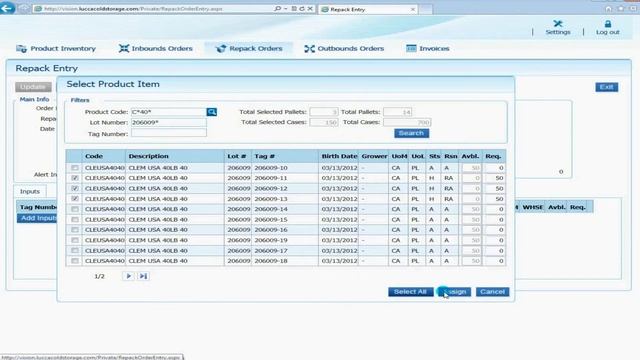Click the Add Inputs button
640x360 pixels.
pyautogui.click(x=38, y=218)
